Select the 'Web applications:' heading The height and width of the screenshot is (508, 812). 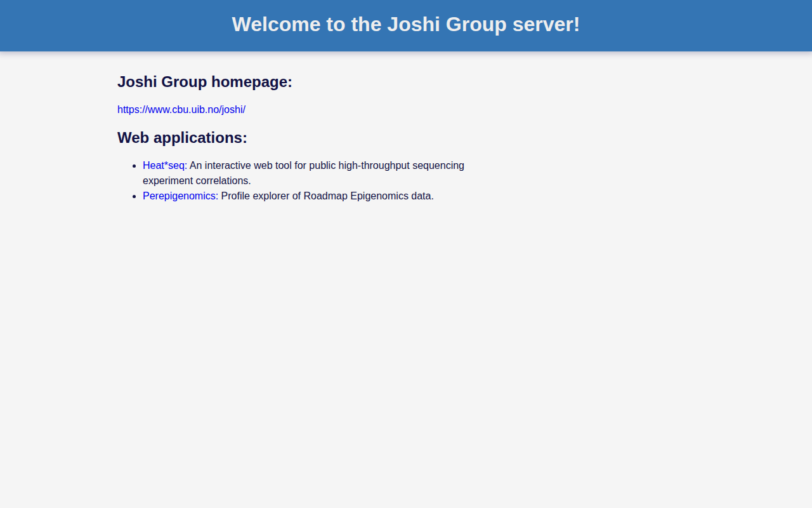coord(182,137)
